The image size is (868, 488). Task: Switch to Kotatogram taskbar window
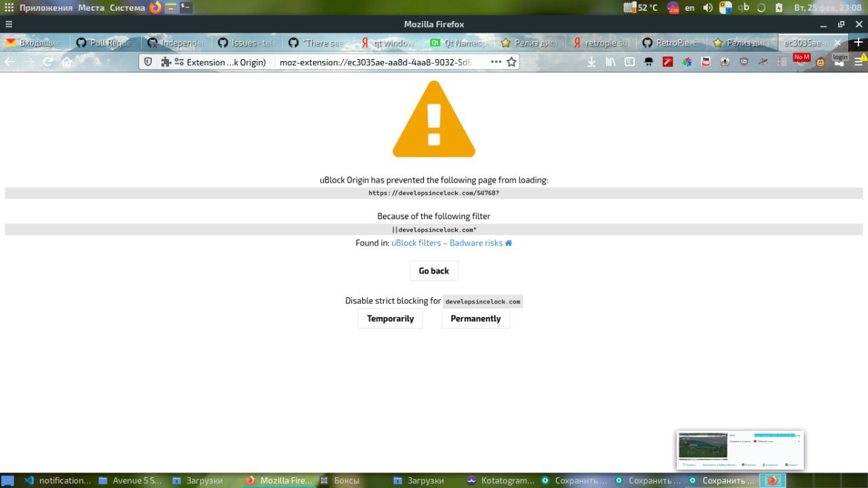tap(501, 481)
